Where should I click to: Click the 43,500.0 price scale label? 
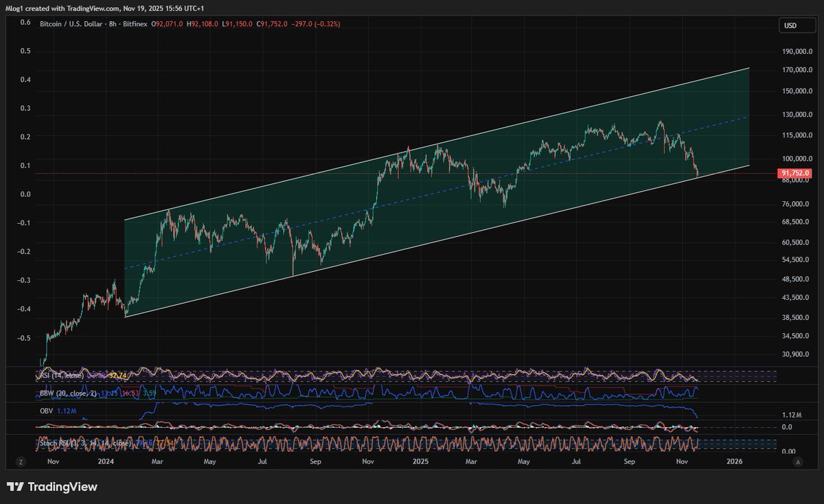click(x=797, y=298)
